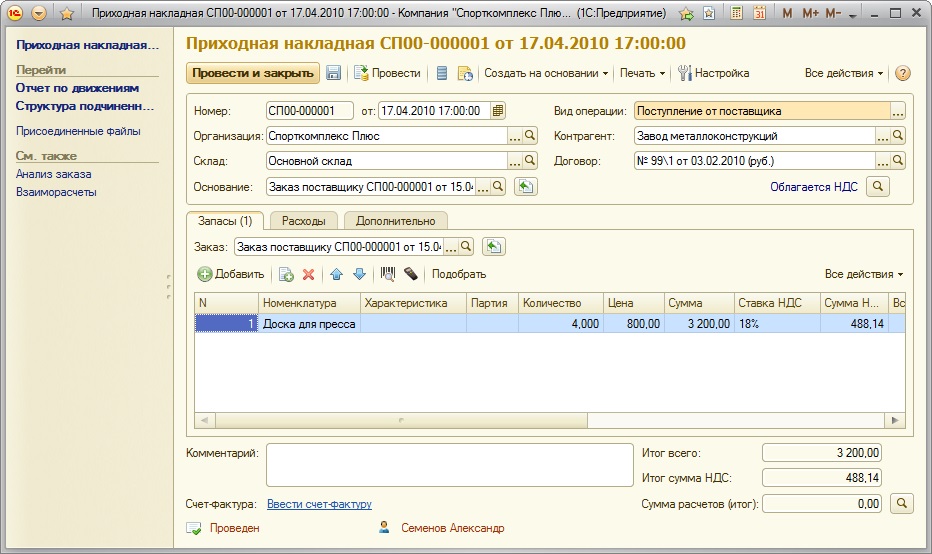Click the scrollbar left arrow of table
This screenshot has width=932, height=554.
(x=204, y=420)
